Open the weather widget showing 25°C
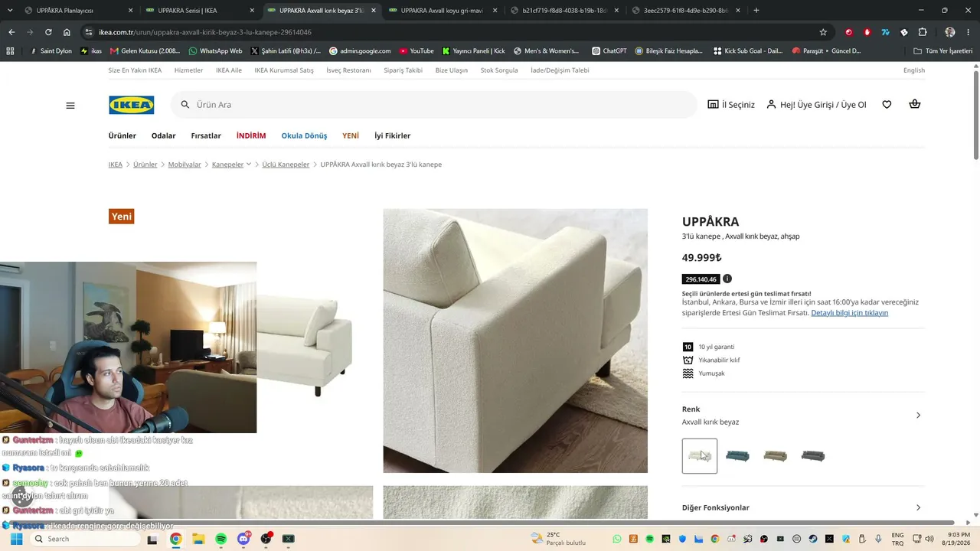The image size is (980, 551). [x=557, y=539]
